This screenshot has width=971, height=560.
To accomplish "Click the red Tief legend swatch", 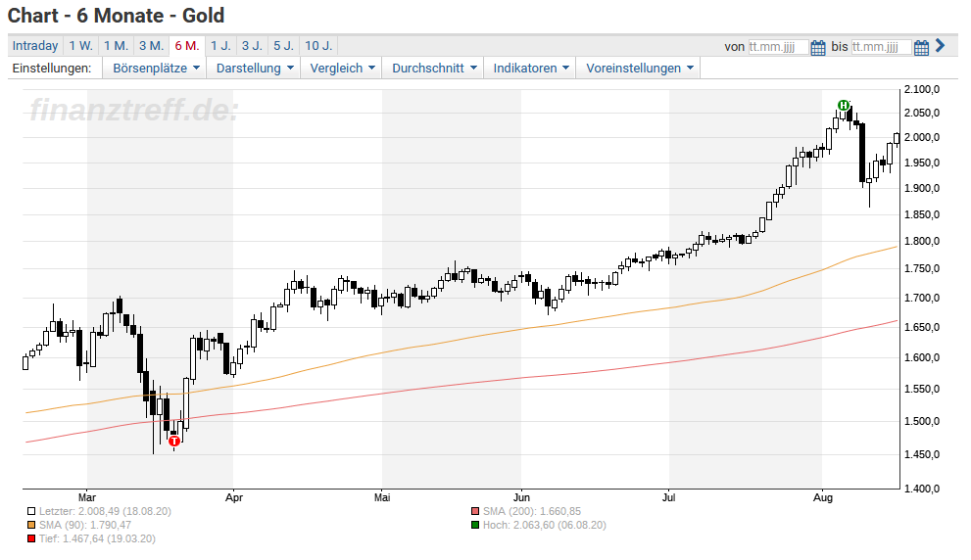I will [31, 539].
